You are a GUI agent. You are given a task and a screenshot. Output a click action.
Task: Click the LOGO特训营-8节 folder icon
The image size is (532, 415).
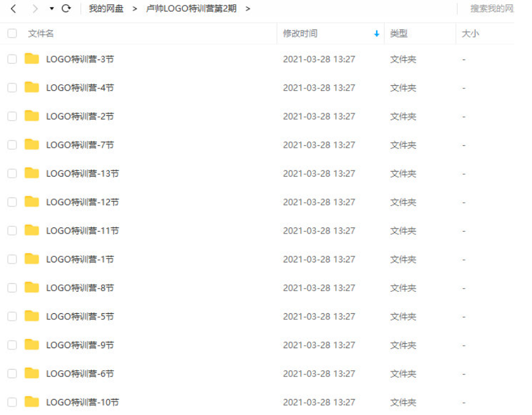click(31, 287)
